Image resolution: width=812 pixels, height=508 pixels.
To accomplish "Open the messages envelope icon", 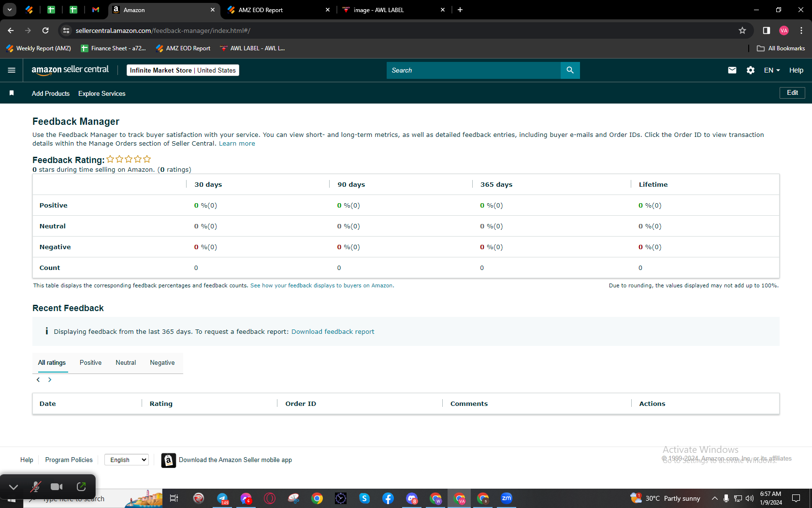I will tap(732, 70).
